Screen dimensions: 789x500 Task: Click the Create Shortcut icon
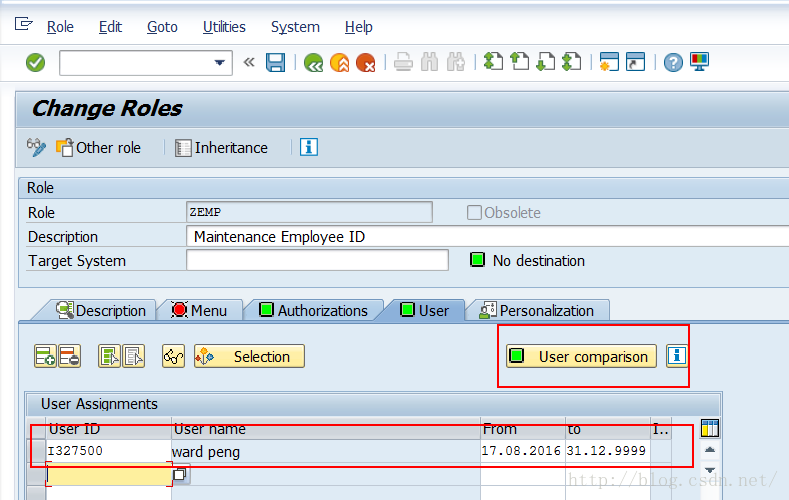[x=635, y=62]
